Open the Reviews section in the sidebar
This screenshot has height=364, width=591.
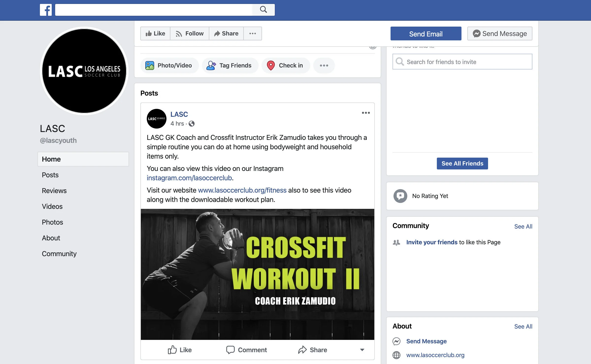point(54,191)
